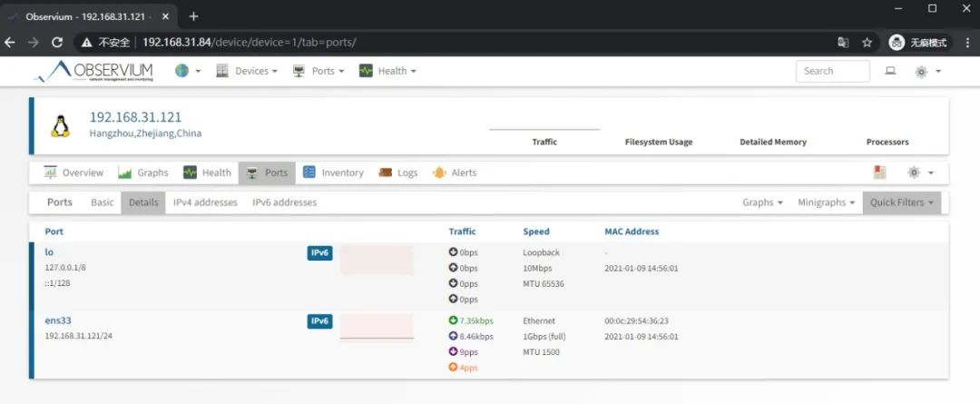The image size is (980, 404).
Task: Click the ens33 orange 4pps icon
Action: [x=453, y=367]
